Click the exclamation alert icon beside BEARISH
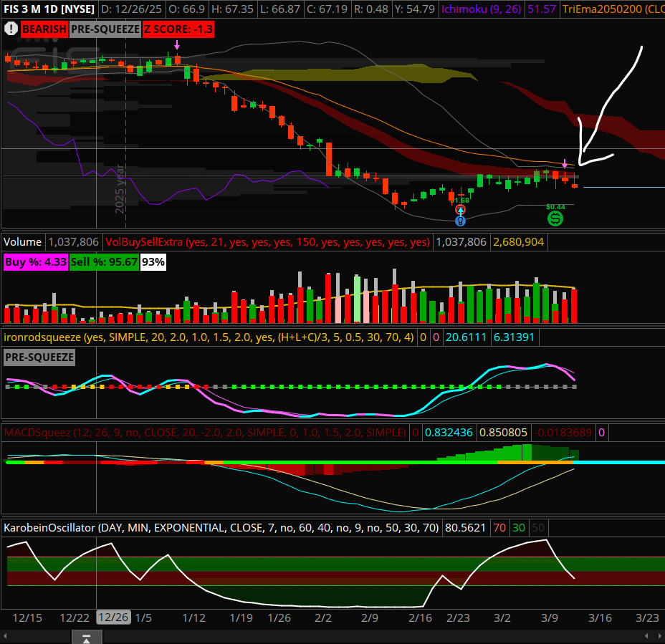 point(11,29)
